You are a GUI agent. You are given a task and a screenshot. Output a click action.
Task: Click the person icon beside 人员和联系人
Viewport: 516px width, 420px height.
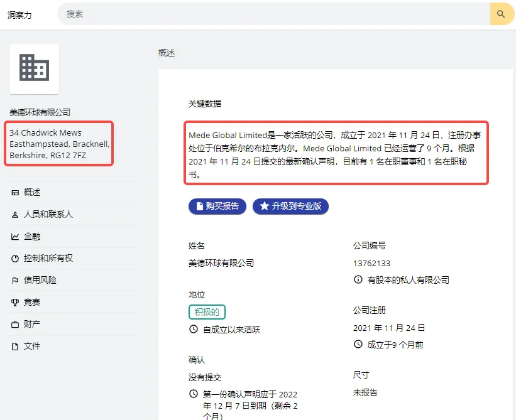coord(15,215)
